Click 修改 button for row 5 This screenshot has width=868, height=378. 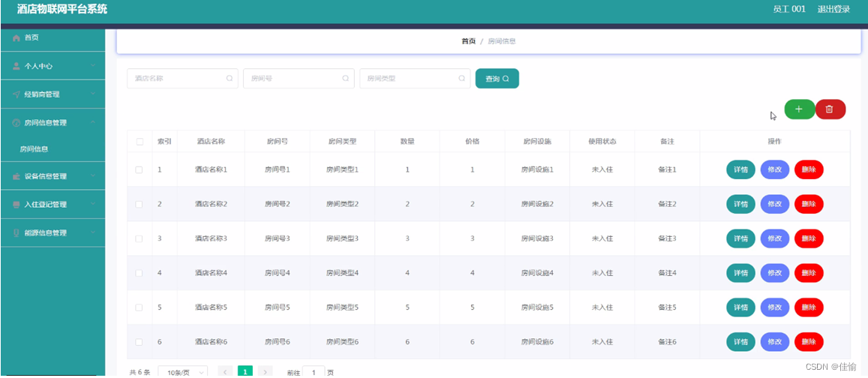point(775,307)
